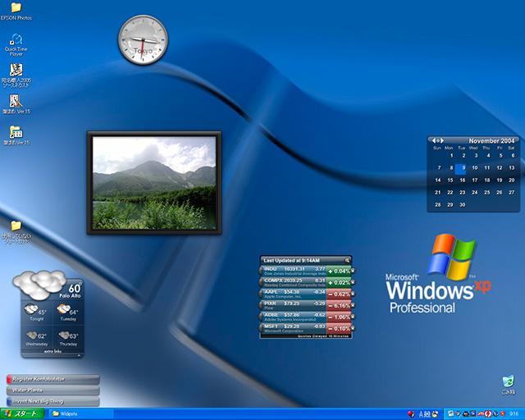
Task: Click the PIXR -6.16% change box
Action: (x=339, y=305)
